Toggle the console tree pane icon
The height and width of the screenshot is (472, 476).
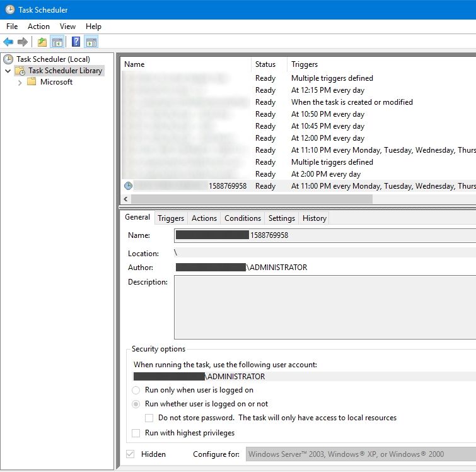click(57, 42)
